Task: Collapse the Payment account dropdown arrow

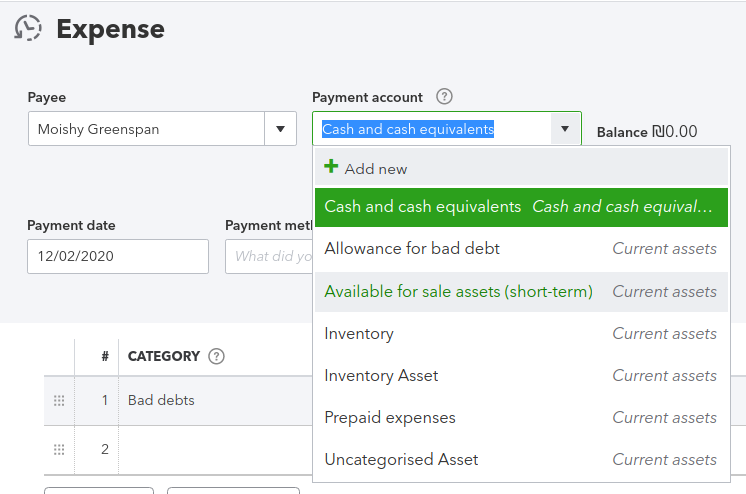Action: 565,129
